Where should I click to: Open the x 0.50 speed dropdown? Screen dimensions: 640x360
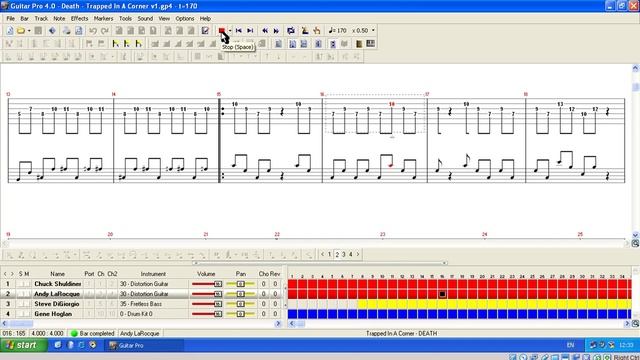[x=373, y=31]
